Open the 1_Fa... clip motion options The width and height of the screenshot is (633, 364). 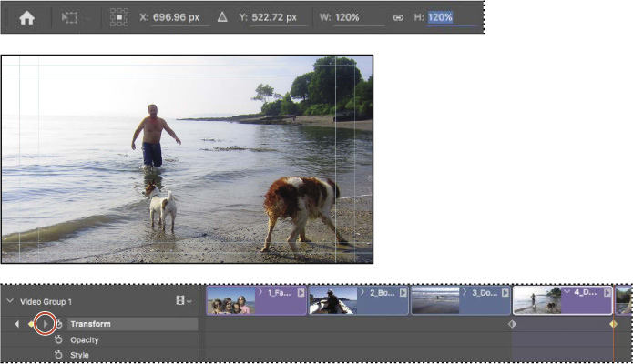point(301,293)
